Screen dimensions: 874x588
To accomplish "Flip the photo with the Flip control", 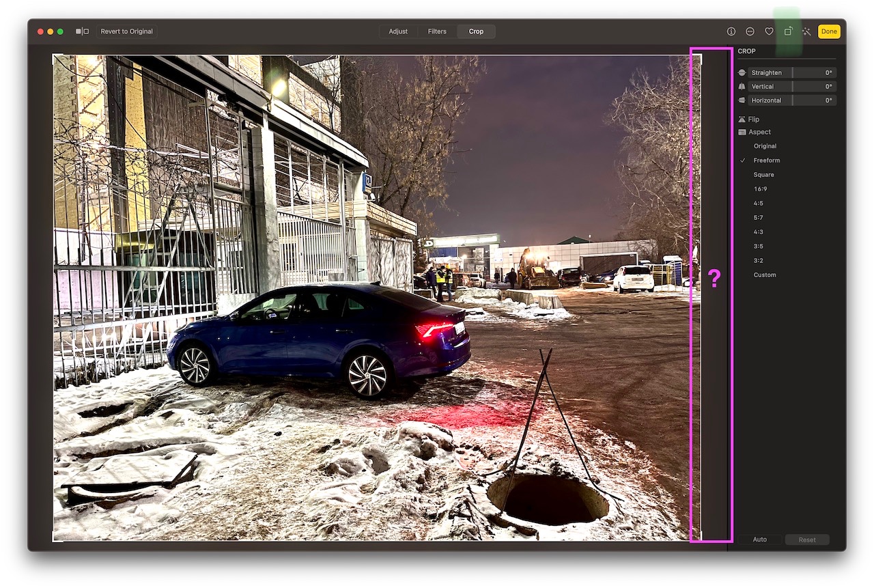I will point(749,120).
